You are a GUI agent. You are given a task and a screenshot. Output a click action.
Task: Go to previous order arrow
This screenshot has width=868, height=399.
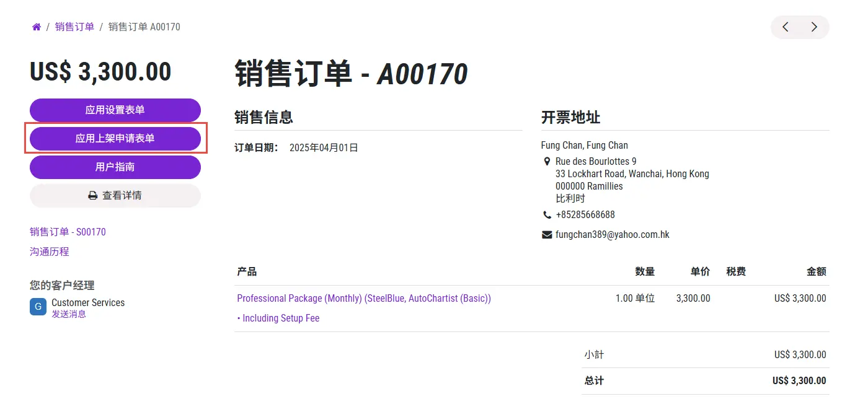tap(786, 27)
